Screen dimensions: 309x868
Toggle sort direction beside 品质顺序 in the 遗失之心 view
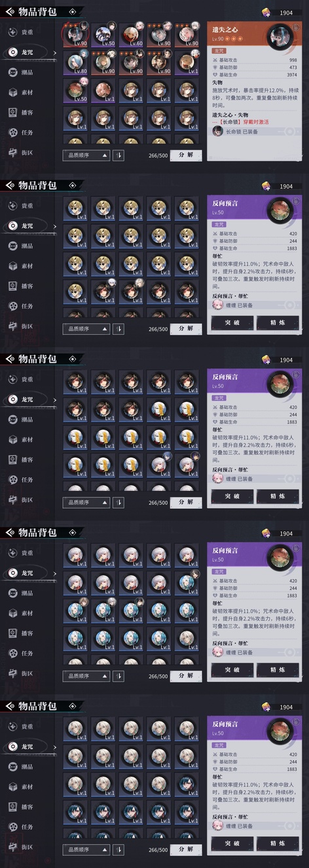[x=118, y=156]
